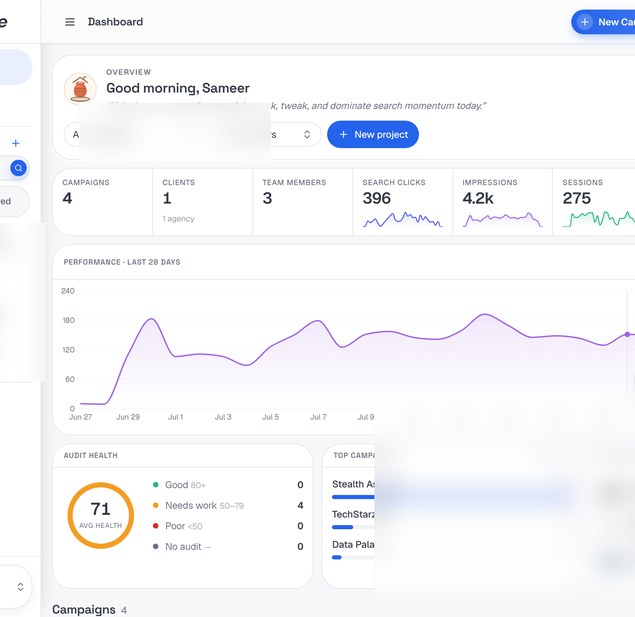Click the 71 Avg Health ring gauge

click(x=100, y=515)
